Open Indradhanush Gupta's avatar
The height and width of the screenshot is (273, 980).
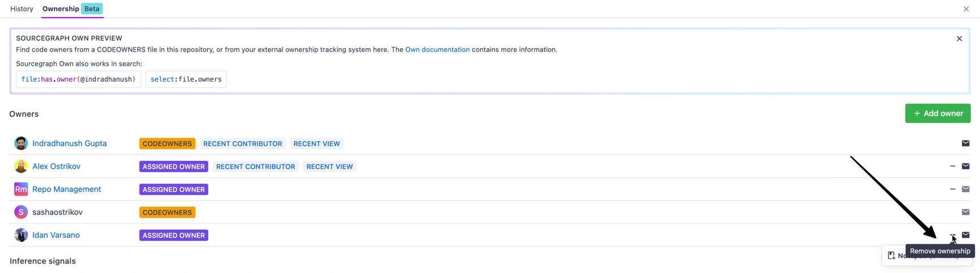[x=21, y=143]
